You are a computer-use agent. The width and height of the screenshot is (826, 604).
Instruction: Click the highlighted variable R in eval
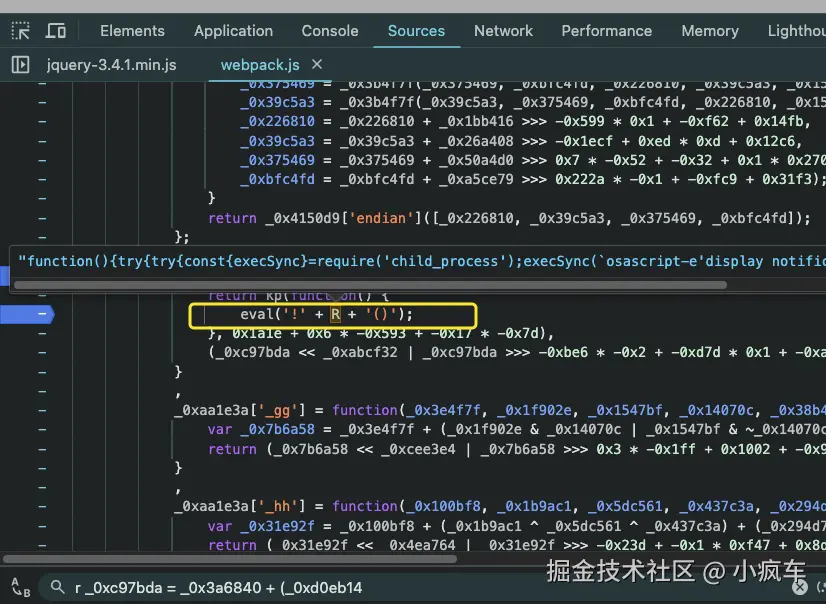click(336, 314)
